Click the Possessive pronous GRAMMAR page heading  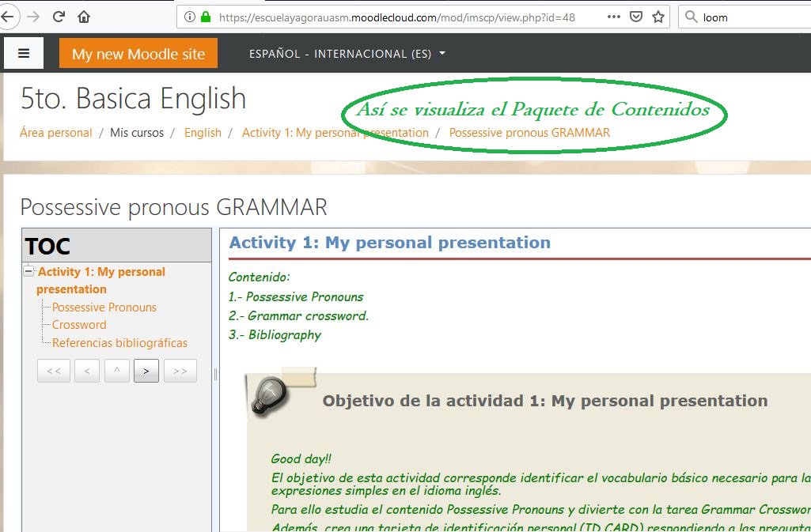click(x=173, y=208)
